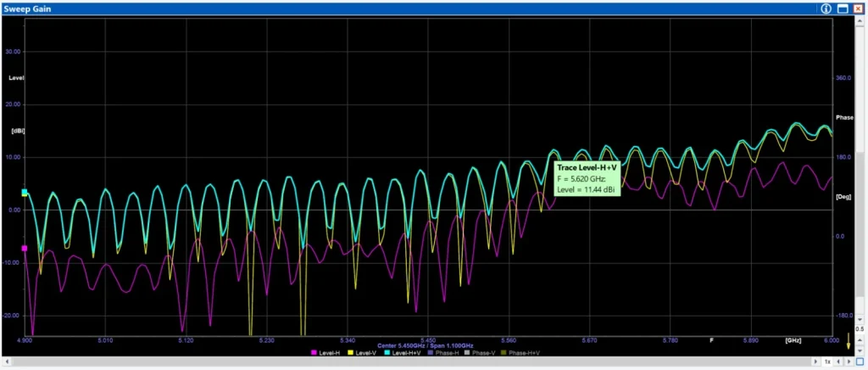Click the 360.0 phase axis value
Screen dimensions: 868x370
842,78
